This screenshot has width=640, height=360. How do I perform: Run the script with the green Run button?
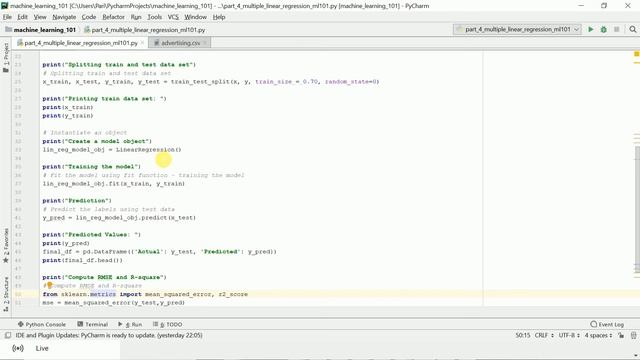591,29
